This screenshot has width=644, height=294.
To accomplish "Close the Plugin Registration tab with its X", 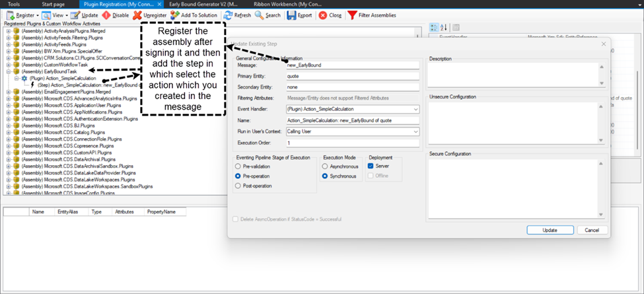I will [159, 4].
